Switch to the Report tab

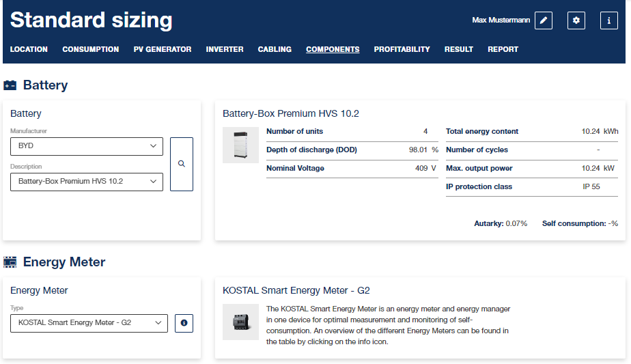(x=503, y=49)
